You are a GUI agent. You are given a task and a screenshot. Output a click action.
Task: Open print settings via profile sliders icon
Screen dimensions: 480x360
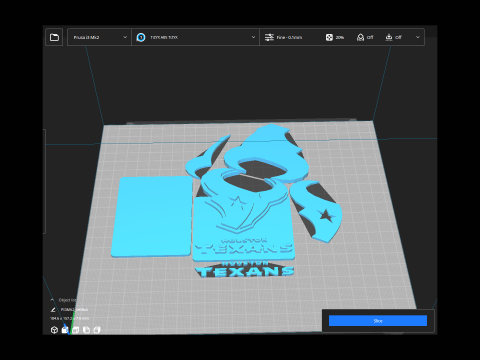tap(269, 37)
